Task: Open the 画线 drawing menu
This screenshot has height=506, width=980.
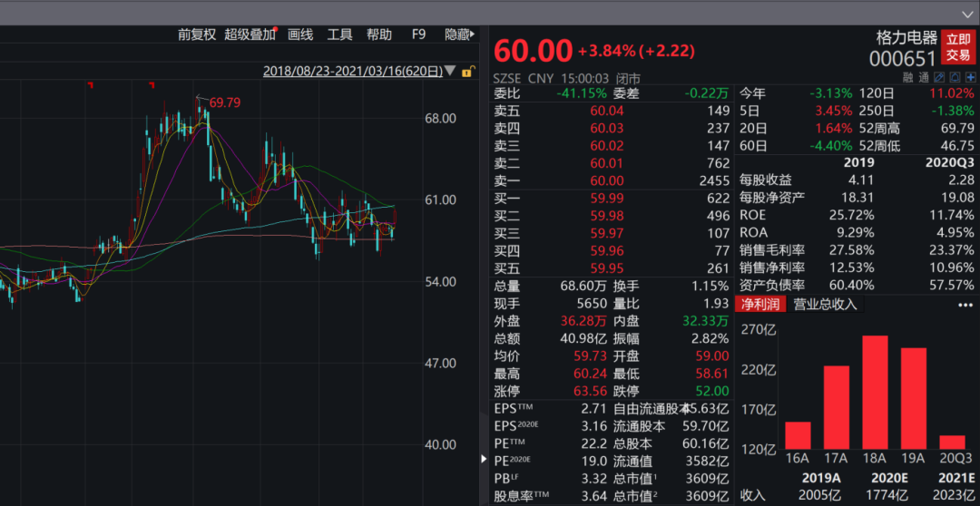Action: (x=300, y=34)
